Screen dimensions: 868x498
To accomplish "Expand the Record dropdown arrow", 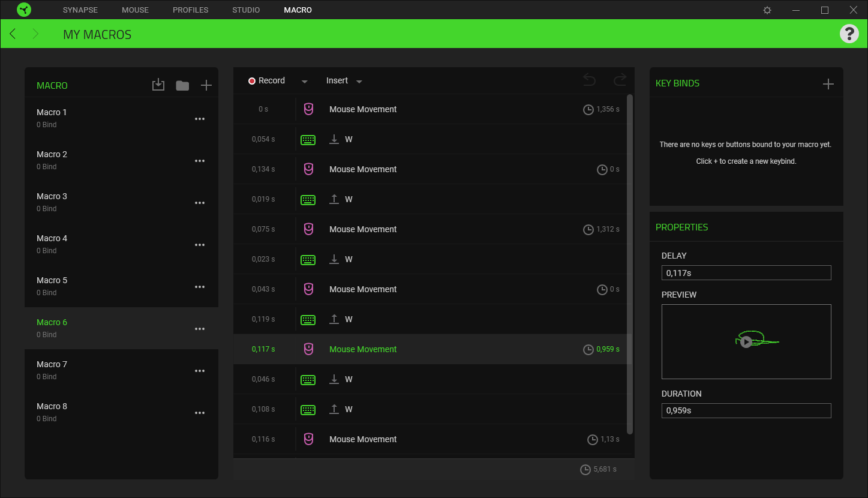I will click(x=305, y=82).
